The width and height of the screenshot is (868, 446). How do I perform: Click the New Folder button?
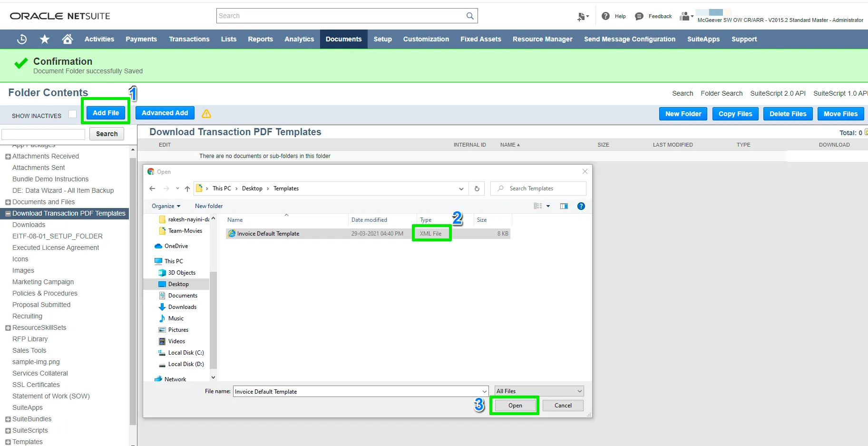(x=683, y=114)
